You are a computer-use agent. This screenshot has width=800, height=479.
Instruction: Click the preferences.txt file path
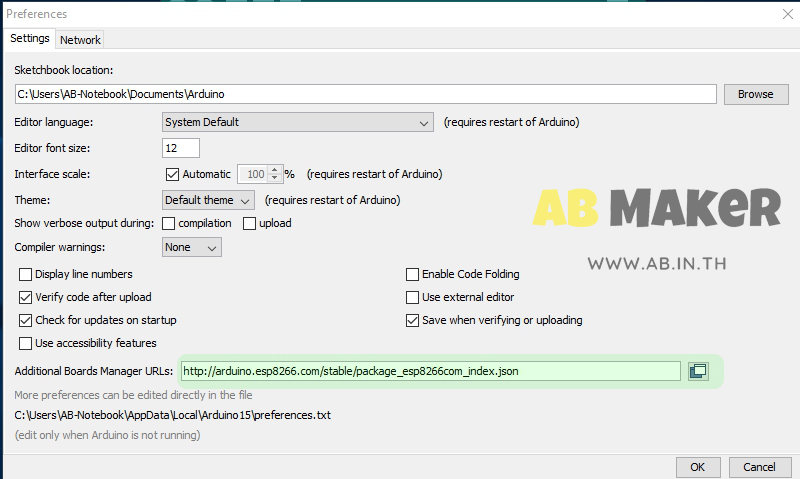point(172,415)
